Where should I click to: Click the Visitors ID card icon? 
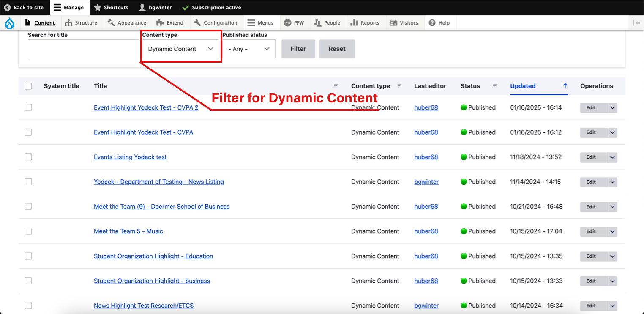point(393,23)
